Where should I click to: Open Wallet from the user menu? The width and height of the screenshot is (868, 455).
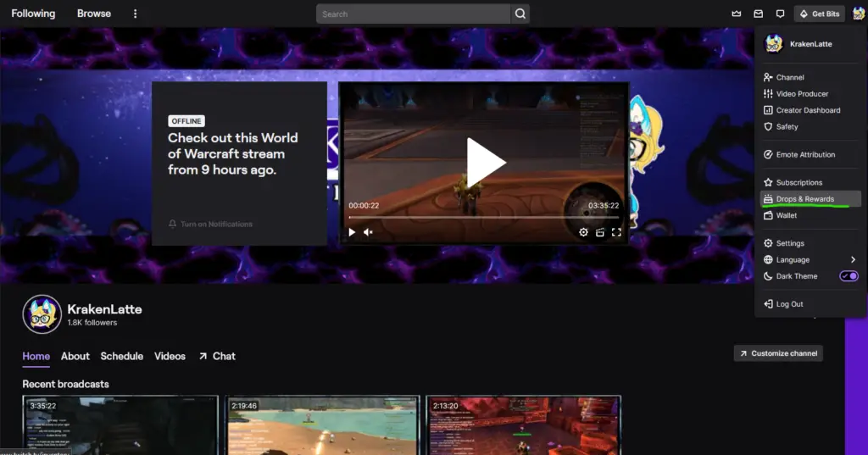810,215
